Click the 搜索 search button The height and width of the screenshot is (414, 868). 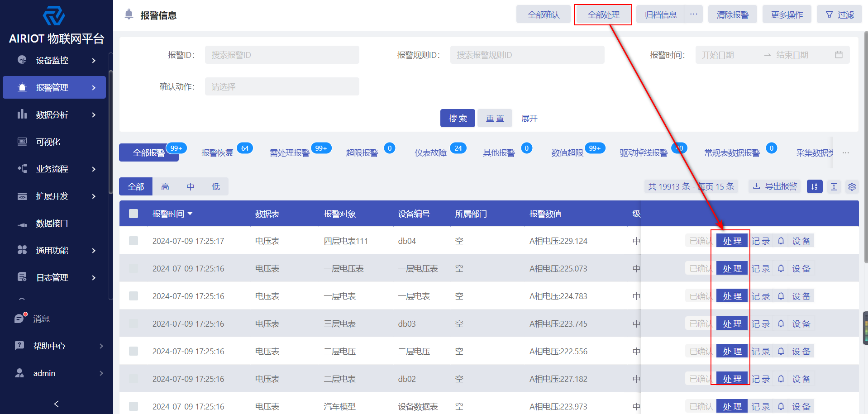(458, 118)
